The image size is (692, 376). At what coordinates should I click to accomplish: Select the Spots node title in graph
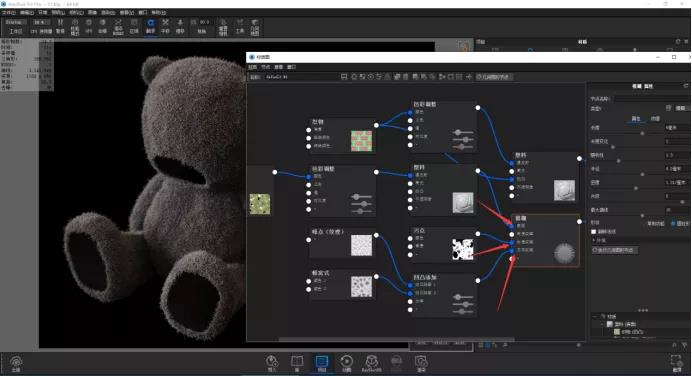point(420,231)
